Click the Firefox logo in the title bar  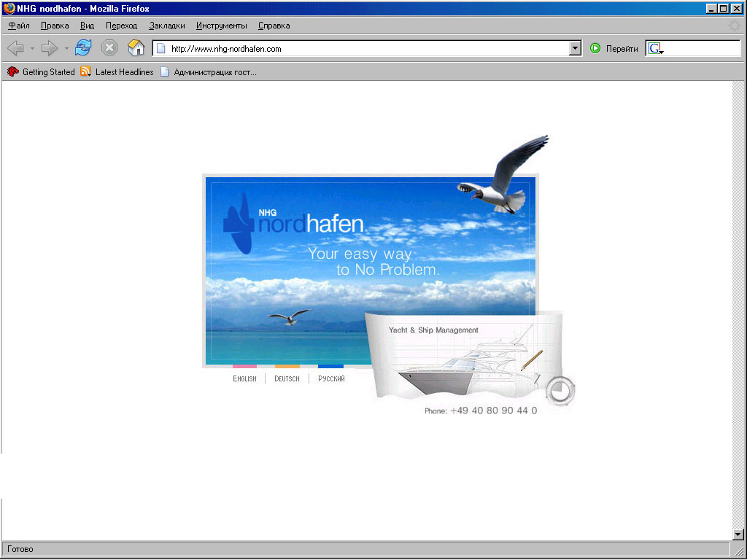[9, 9]
